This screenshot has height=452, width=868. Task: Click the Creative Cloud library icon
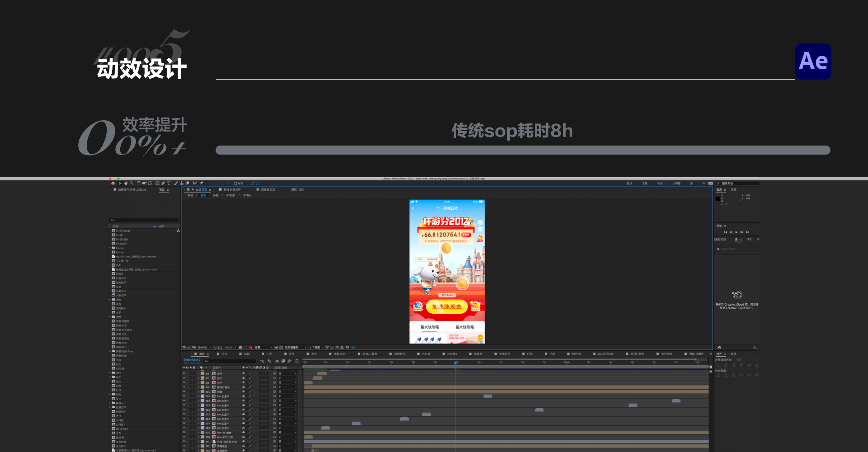point(737,295)
